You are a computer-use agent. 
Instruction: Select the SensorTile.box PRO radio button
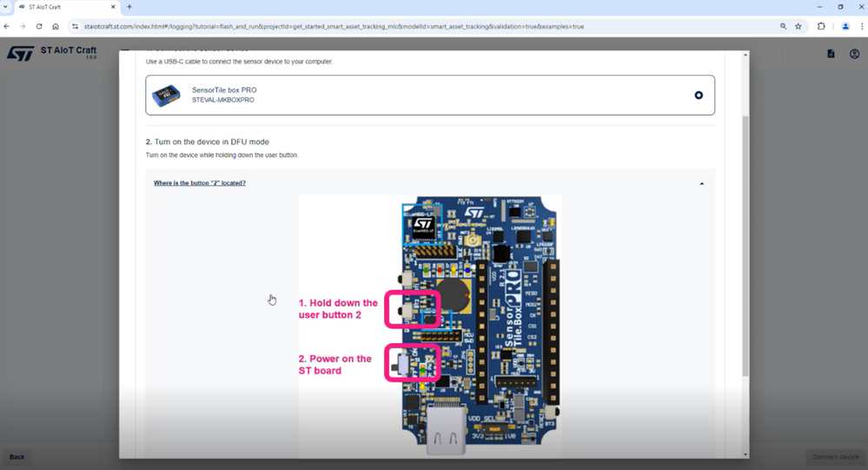pos(699,96)
